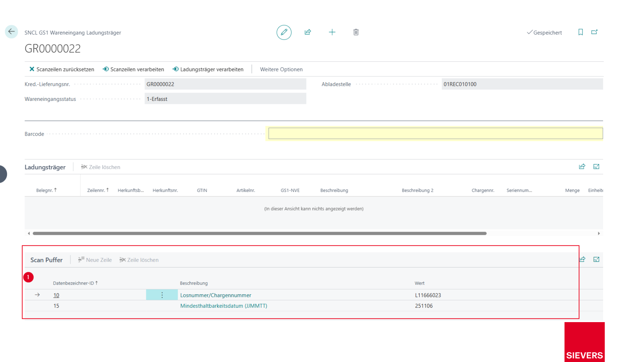
Task: Delete record with trash icon
Action: [356, 32]
